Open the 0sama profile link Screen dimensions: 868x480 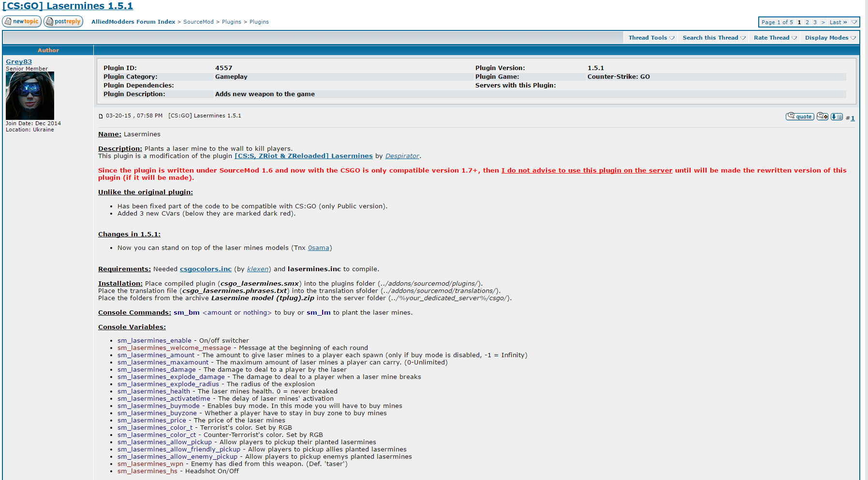pyautogui.click(x=319, y=247)
